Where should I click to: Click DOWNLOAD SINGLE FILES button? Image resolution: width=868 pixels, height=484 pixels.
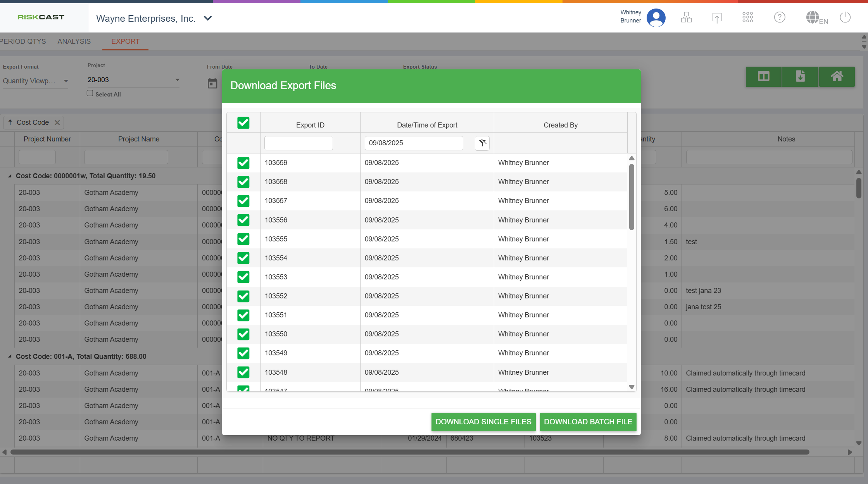pos(483,422)
